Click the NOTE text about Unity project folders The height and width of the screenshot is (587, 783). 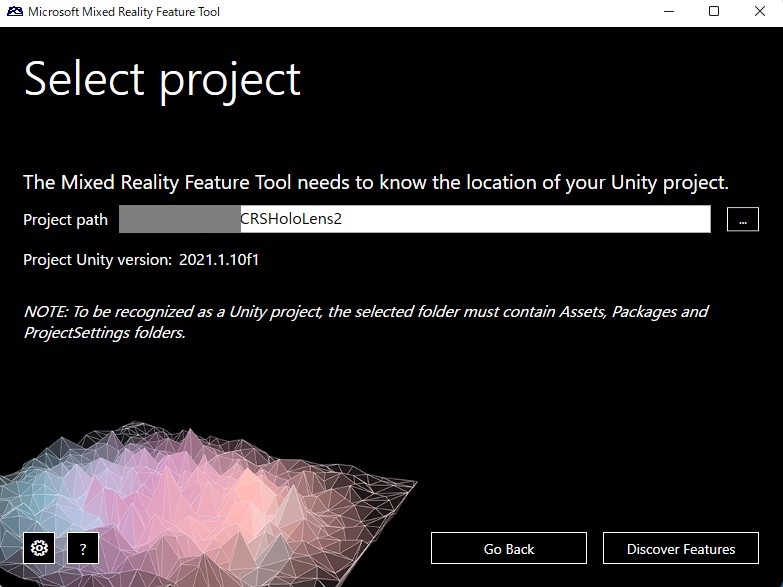coord(366,322)
